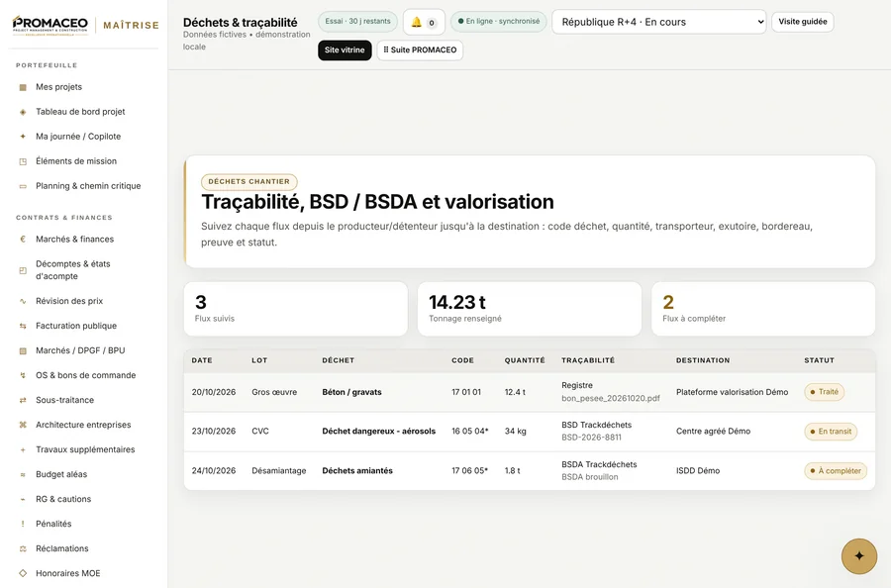Click the Éléments de mission icon
Image resolution: width=891 pixels, height=588 pixels.
pyautogui.click(x=23, y=161)
